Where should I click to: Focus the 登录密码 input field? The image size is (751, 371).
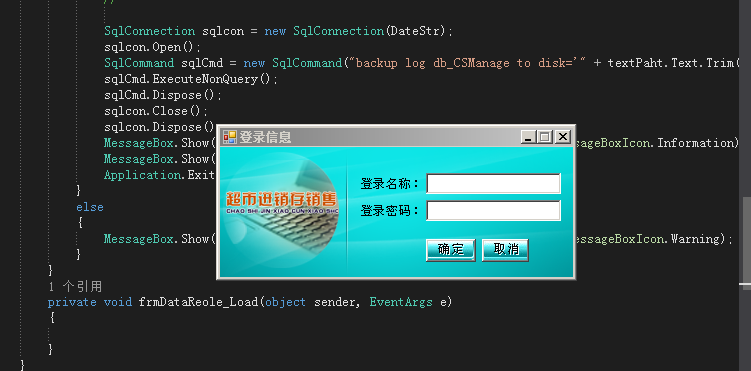[493, 211]
